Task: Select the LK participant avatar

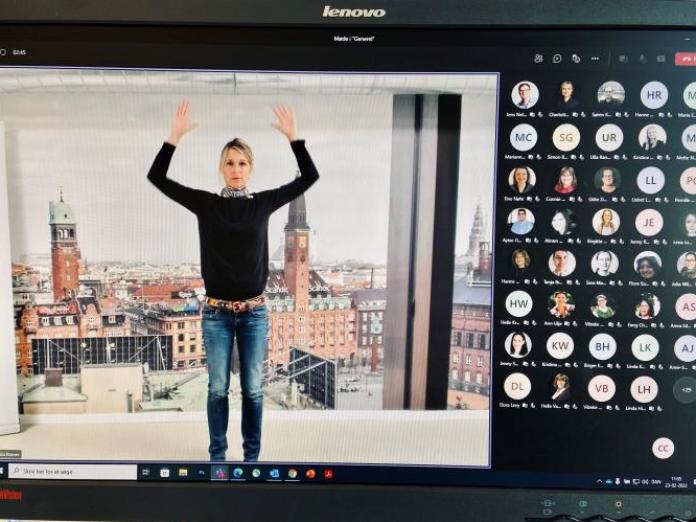Action: [645, 348]
